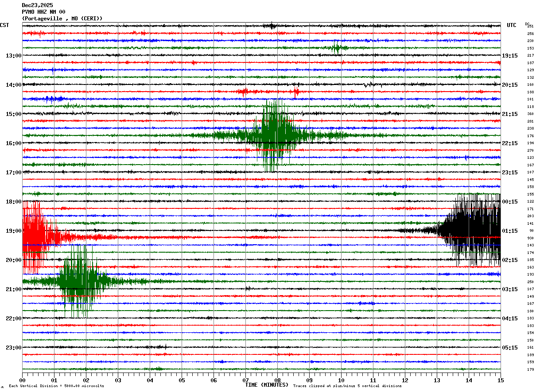Select the 19:00 CST time label
This screenshot has height=392, width=536.
(13, 231)
